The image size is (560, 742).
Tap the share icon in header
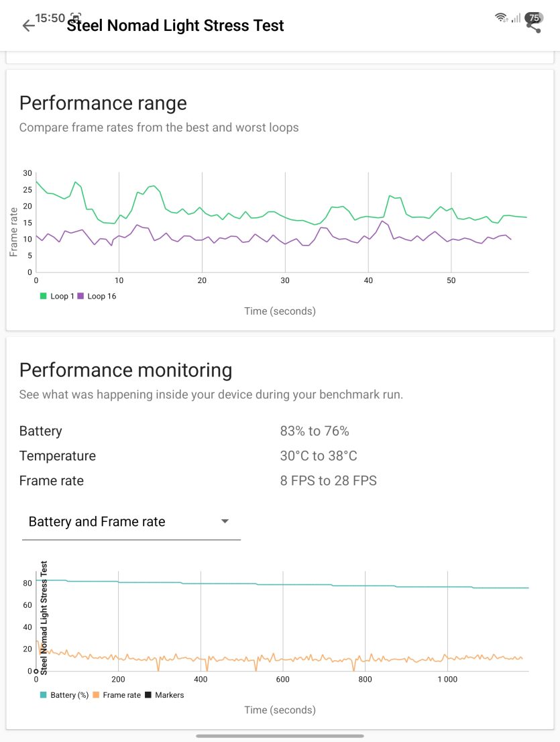coord(534,27)
